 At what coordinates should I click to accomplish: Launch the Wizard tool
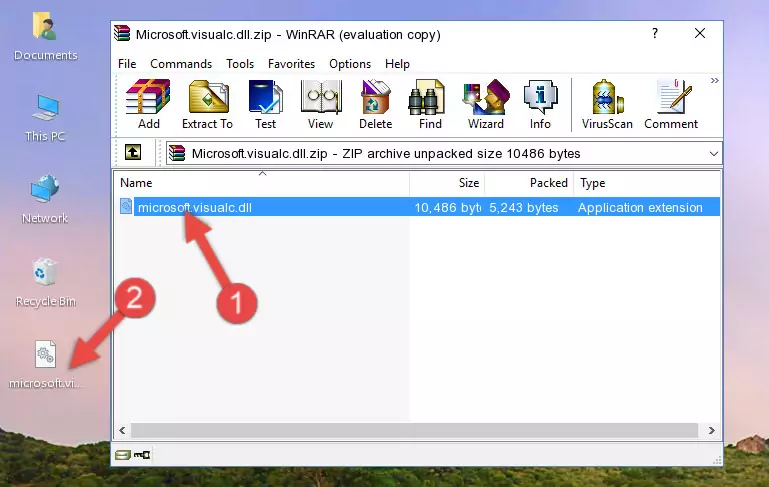(x=486, y=104)
